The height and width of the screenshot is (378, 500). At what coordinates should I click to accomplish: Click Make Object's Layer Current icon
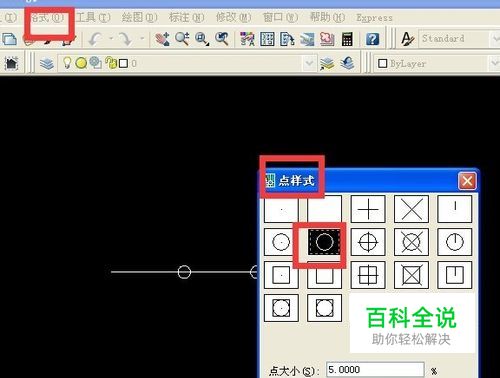point(327,63)
